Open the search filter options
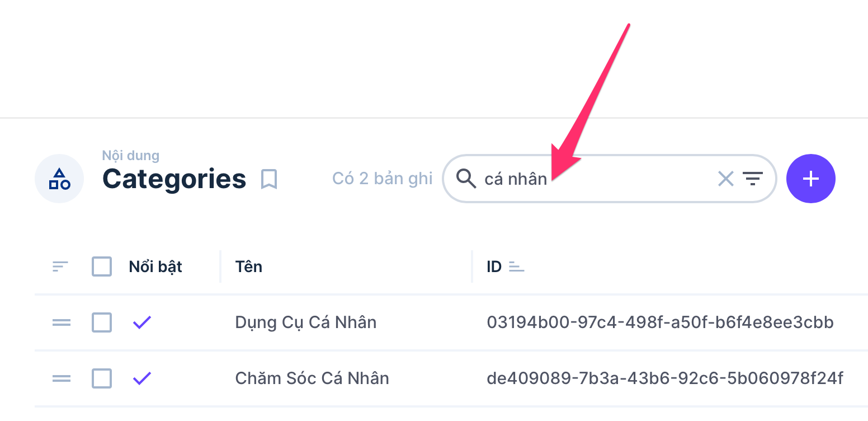Viewport: 868px width, 421px height. tap(753, 179)
